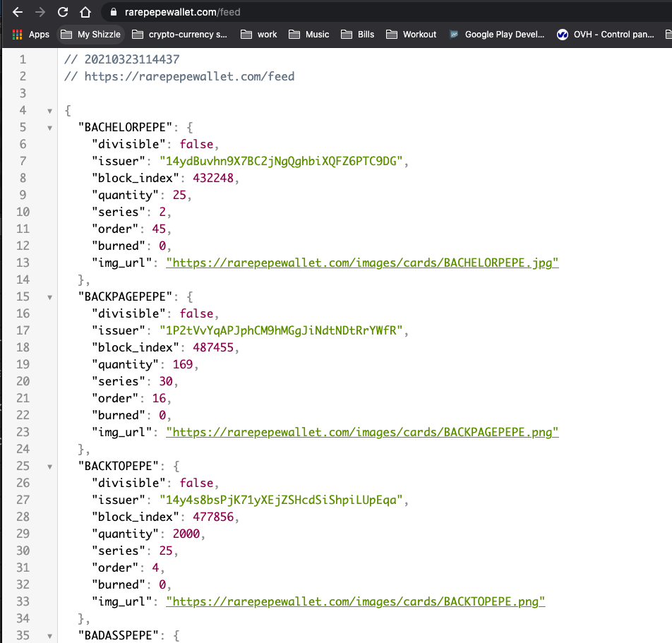This screenshot has width=672, height=643.
Task: Click order value 16
Action: (x=159, y=398)
